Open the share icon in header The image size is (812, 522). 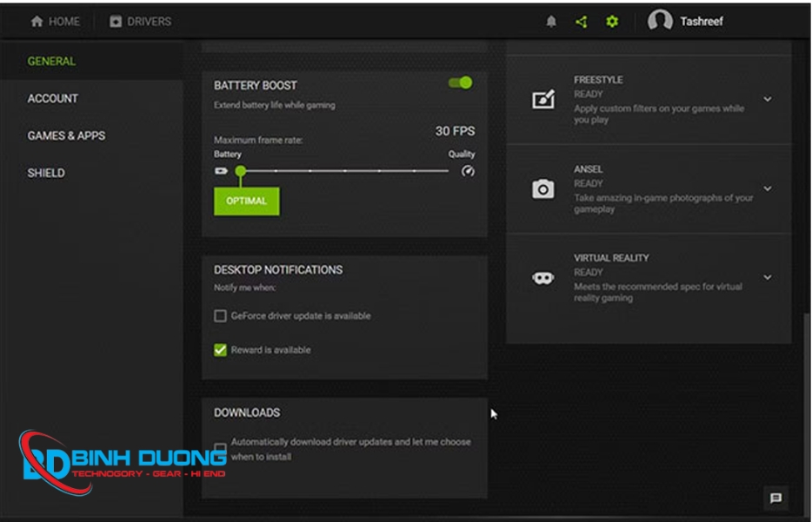pos(582,22)
